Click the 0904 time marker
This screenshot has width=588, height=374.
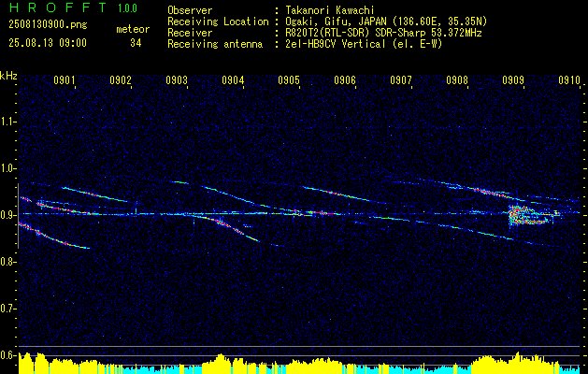[233, 80]
